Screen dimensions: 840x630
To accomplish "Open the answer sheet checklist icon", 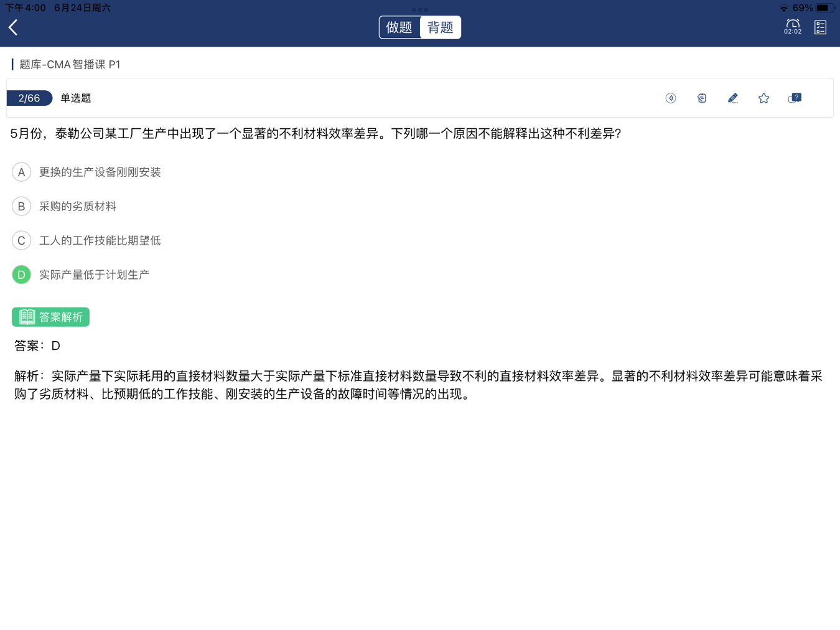I will coord(820,27).
